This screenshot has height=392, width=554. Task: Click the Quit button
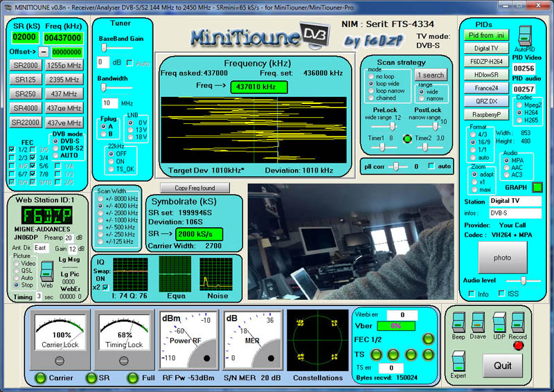click(x=503, y=366)
